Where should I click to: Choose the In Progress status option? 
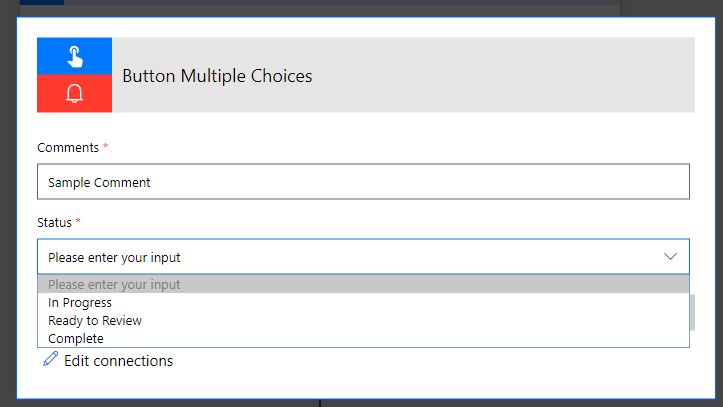coord(80,303)
